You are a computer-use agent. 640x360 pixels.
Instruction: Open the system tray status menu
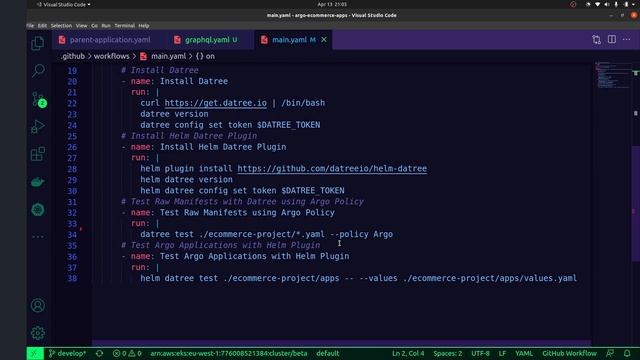(611, 4)
